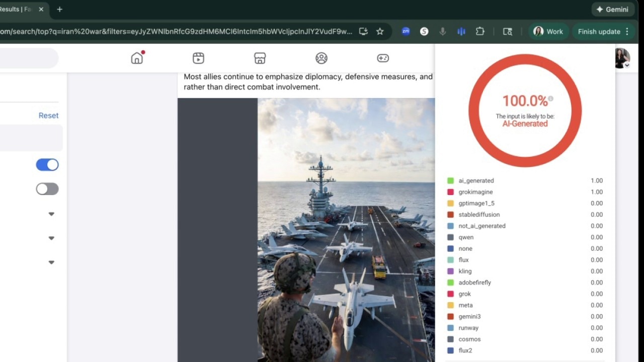This screenshot has height=362, width=644.
Task: Expand the top dropdown arrow in filter sidebar
Action: click(51, 214)
